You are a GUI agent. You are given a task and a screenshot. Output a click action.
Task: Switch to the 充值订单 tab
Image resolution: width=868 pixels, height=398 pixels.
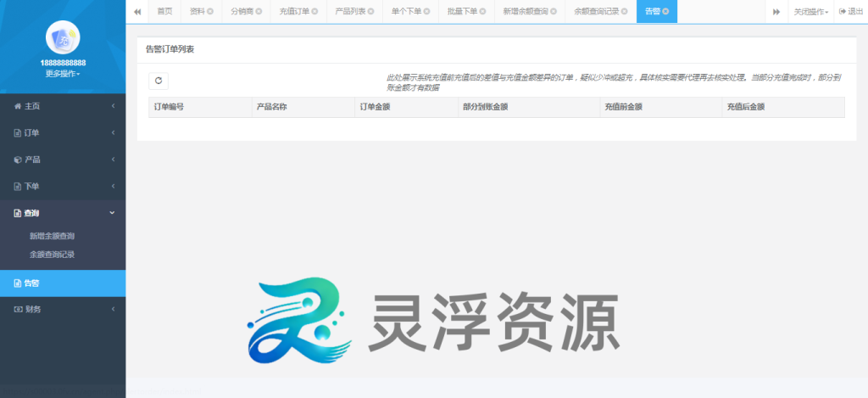pos(294,12)
